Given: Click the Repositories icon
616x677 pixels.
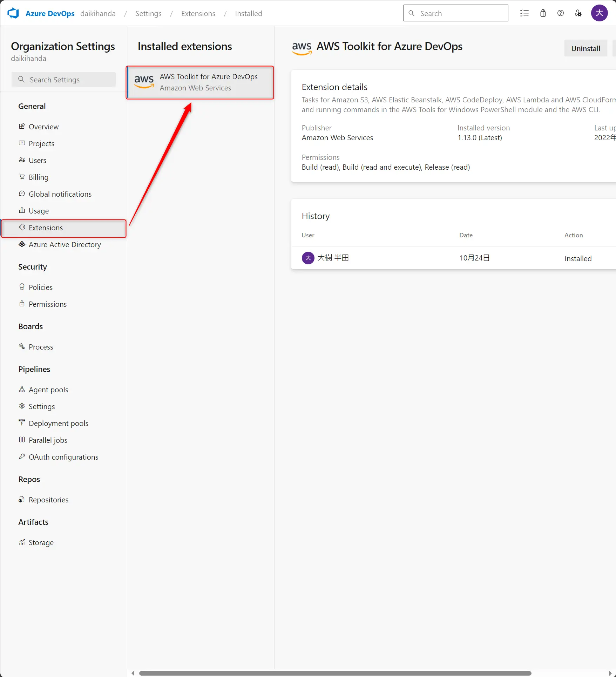Looking at the screenshot, I should [x=22, y=499].
